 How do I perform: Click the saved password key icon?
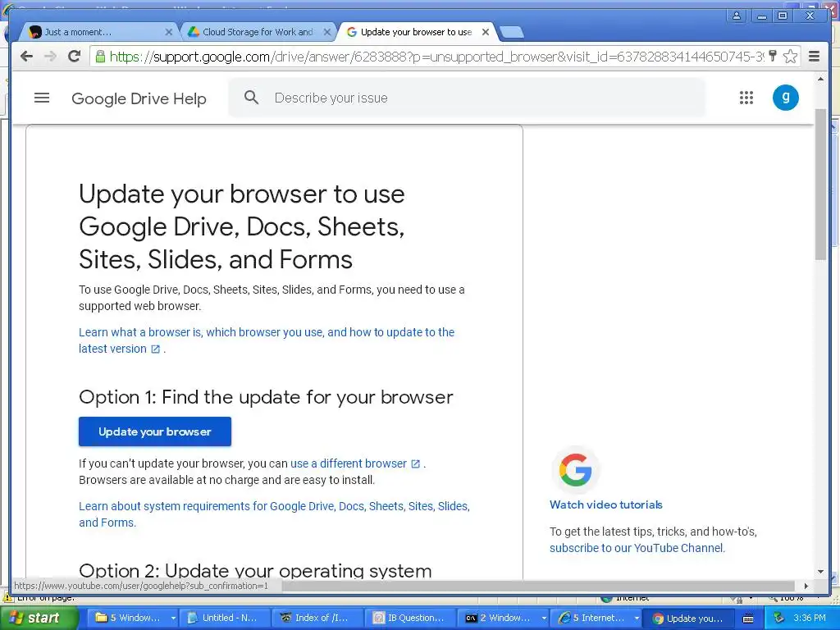tap(773, 56)
